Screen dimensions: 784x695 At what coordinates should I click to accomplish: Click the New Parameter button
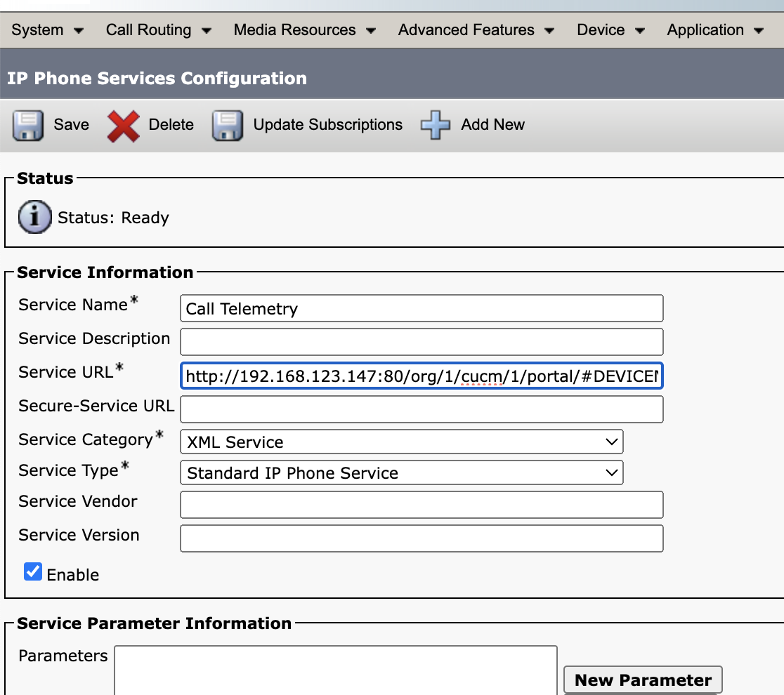(642, 680)
